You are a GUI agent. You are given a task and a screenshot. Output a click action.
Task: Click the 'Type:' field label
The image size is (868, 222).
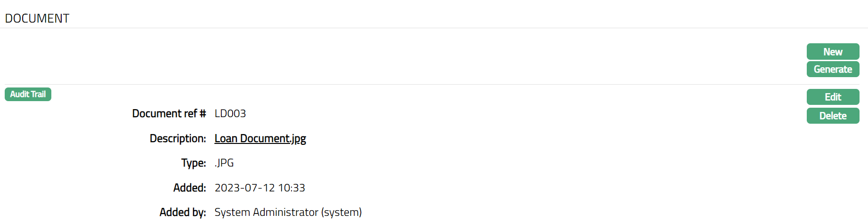click(x=194, y=163)
